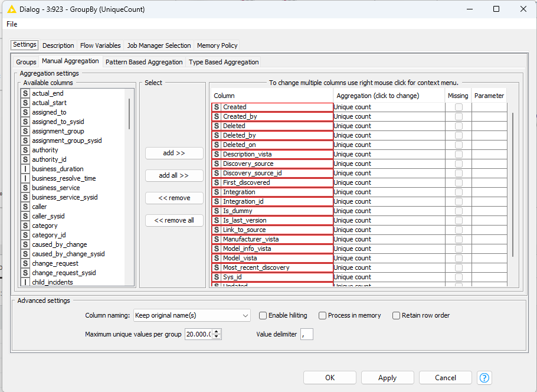This screenshot has width=537, height=392.
Task: Change the aggregation method for Created_by
Action: (x=388, y=116)
